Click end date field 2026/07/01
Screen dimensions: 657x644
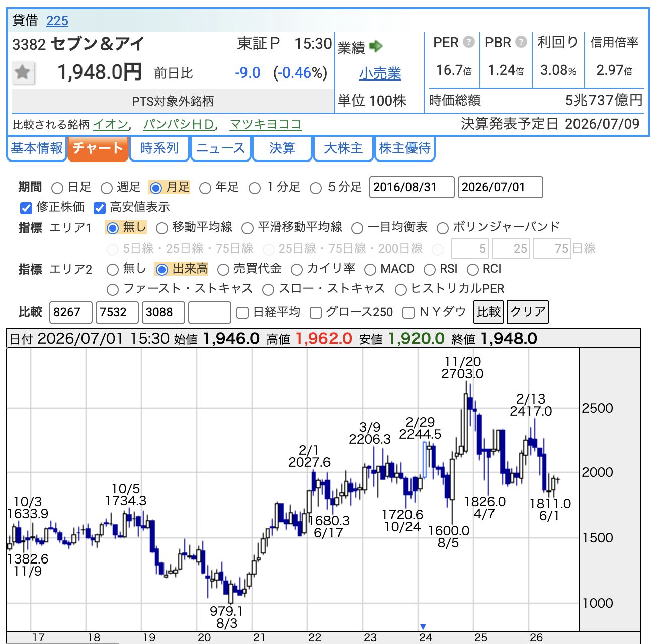click(x=501, y=187)
